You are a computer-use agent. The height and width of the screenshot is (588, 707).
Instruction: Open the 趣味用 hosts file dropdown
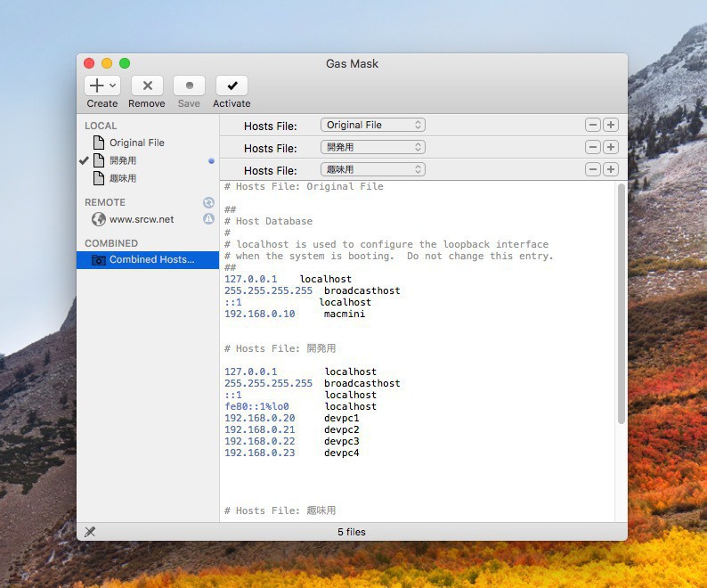coord(372,169)
